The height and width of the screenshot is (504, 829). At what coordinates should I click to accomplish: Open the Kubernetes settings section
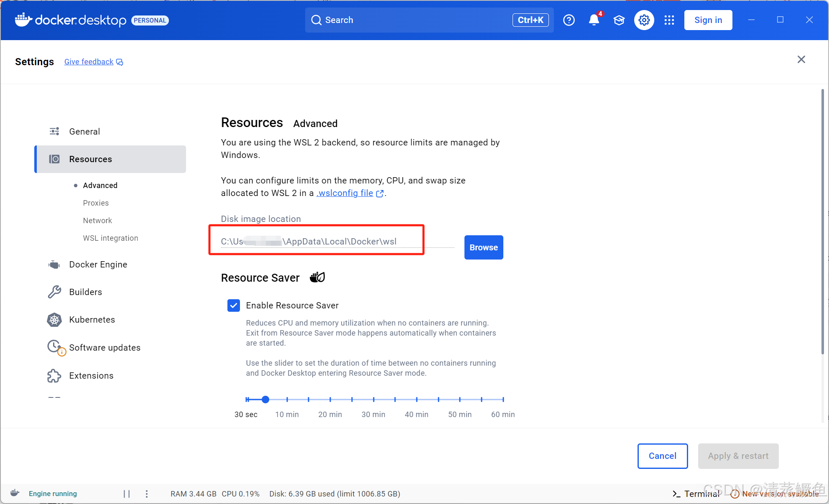(x=92, y=320)
